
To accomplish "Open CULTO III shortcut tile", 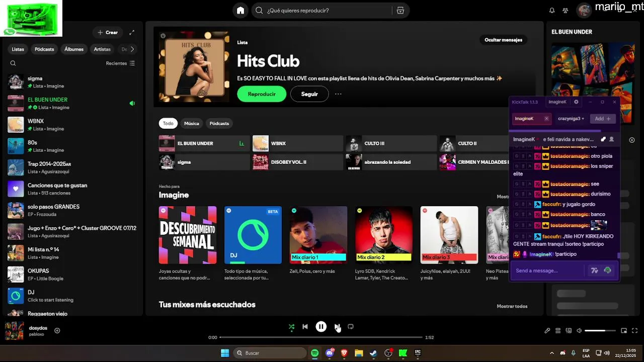I will click(391, 143).
